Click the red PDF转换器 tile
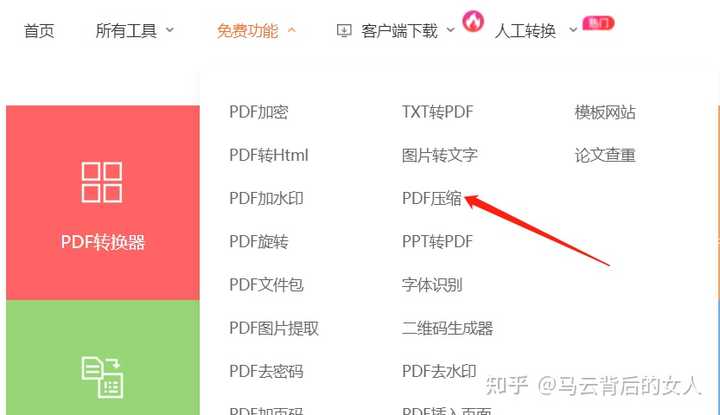Image resolution: width=720 pixels, height=415 pixels. click(x=103, y=202)
